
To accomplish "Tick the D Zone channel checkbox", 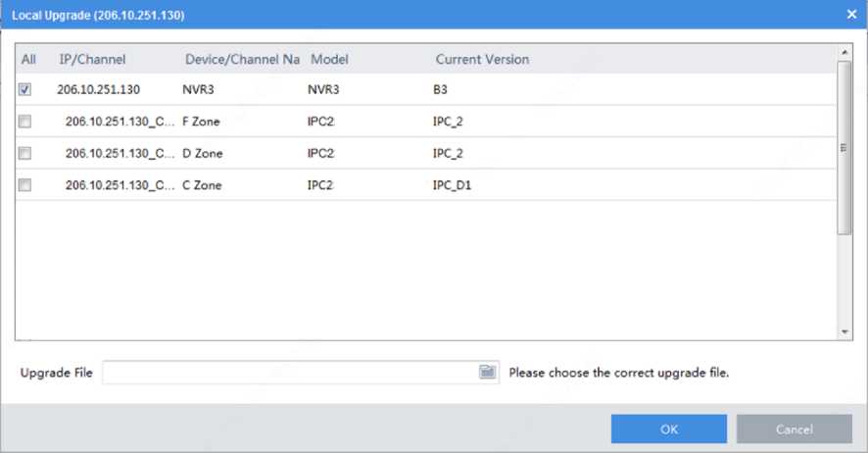I will click(x=25, y=153).
